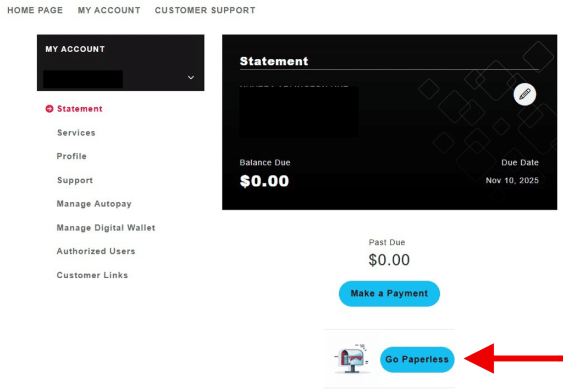Select Manage Digital Wallet
Screen dimensions: 563x392
[x=106, y=228]
